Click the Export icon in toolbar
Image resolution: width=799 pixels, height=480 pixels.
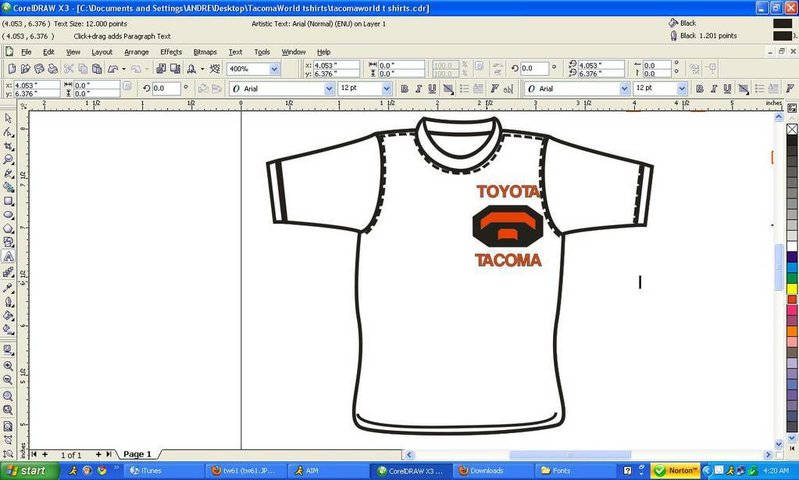click(x=175, y=69)
